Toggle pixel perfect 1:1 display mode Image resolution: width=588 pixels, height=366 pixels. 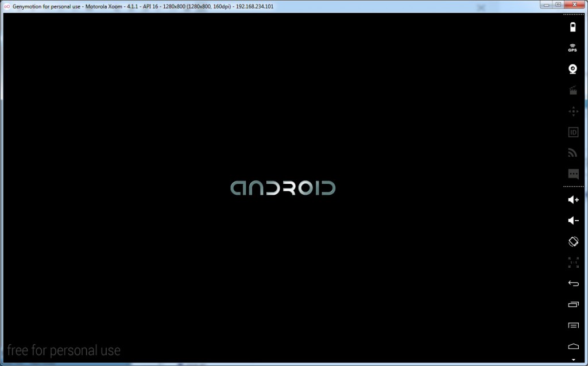[572, 263]
